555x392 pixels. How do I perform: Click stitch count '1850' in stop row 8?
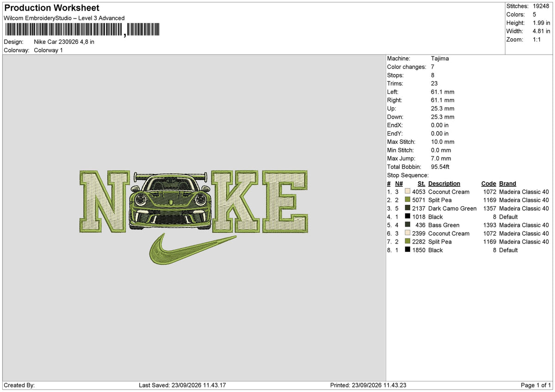point(419,250)
